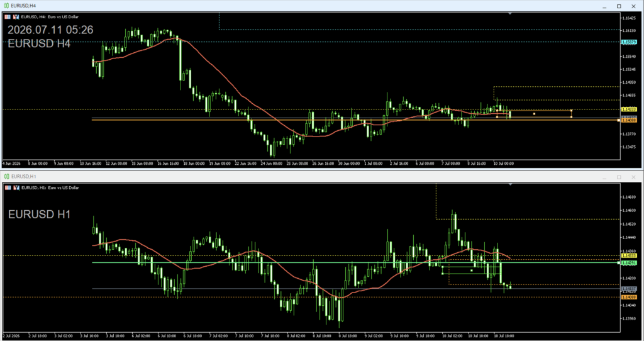Click the yellow 1.14333 price label on H1
Viewport: 644px width, 341px height.
pos(629,255)
